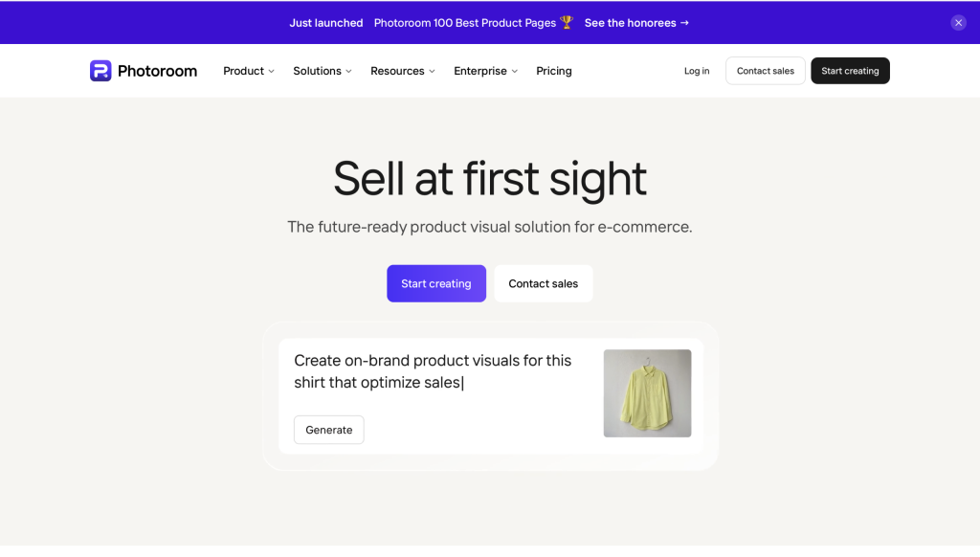This screenshot has width=980, height=557.
Task: Click the black Start creating button
Action: pos(850,71)
